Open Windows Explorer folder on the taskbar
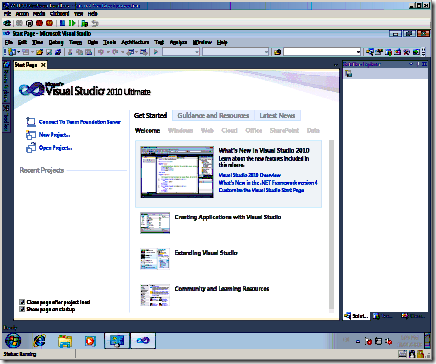This screenshot has width=436, height=364. (x=65, y=341)
